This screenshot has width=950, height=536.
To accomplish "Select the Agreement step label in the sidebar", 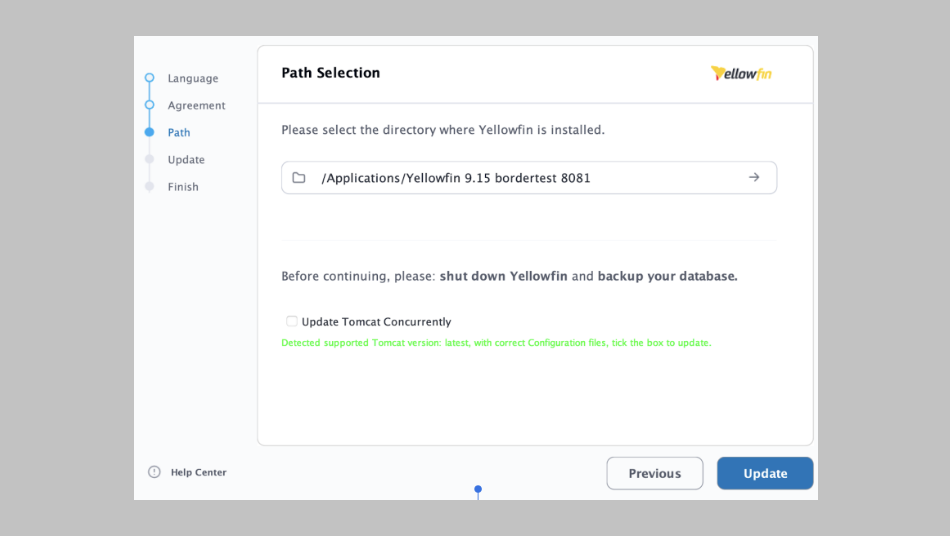I will click(x=197, y=105).
